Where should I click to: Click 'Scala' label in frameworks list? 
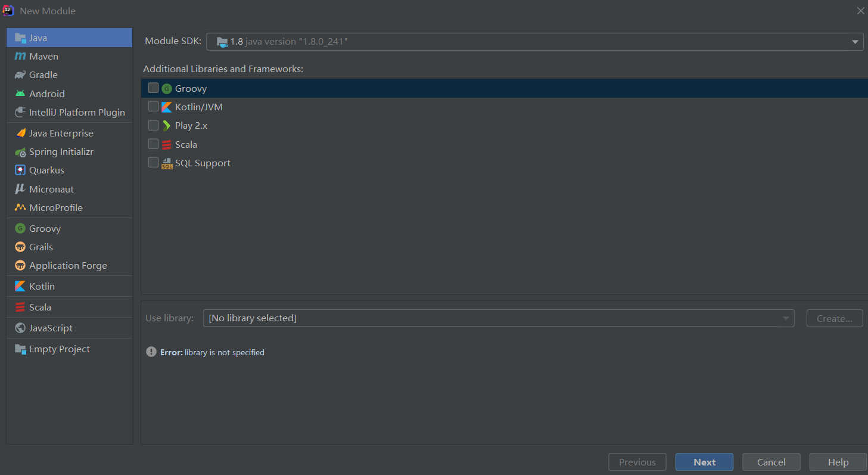[186, 144]
